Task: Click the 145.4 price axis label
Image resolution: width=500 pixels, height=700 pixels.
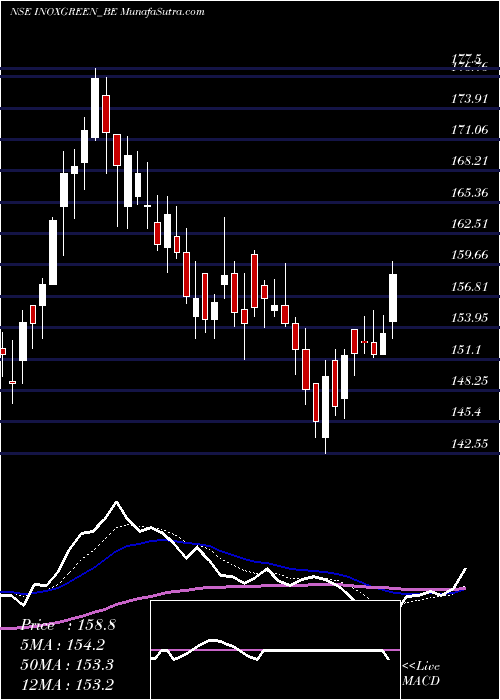Action: coord(467,412)
